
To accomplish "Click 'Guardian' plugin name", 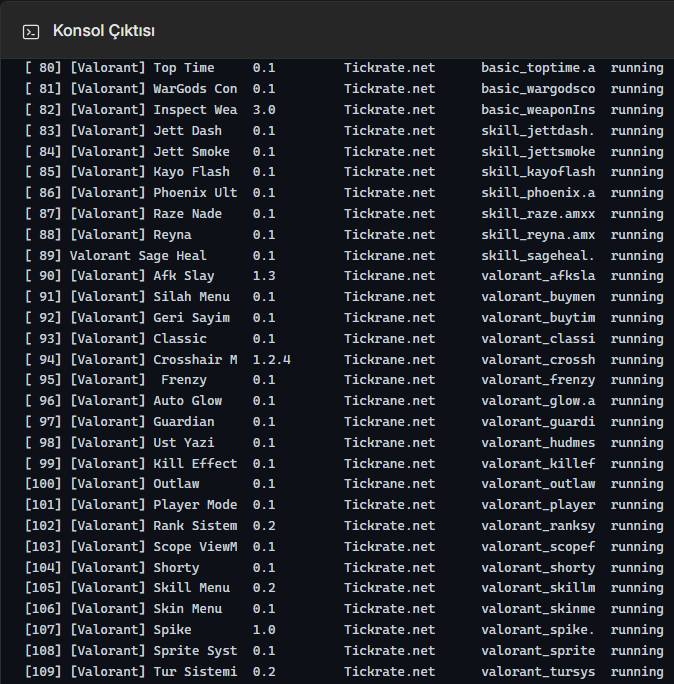I will point(184,421).
